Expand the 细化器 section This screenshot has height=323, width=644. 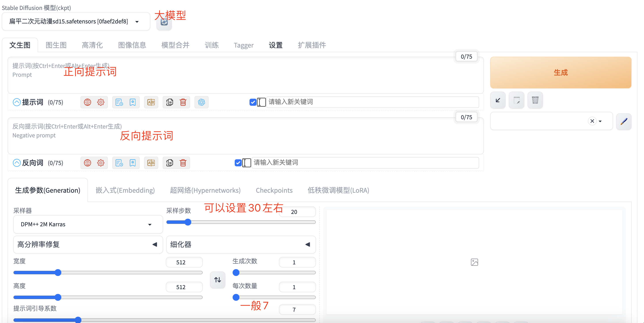point(241,244)
